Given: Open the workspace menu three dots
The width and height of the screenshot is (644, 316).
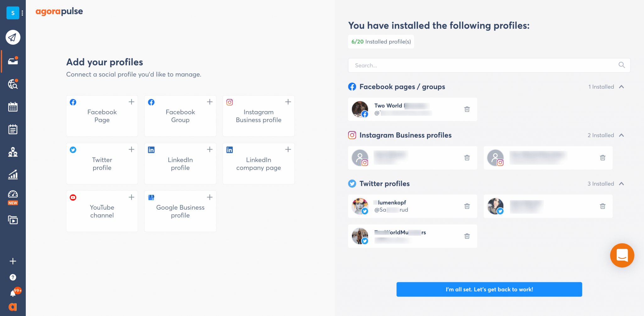Looking at the screenshot, I should point(22,13).
